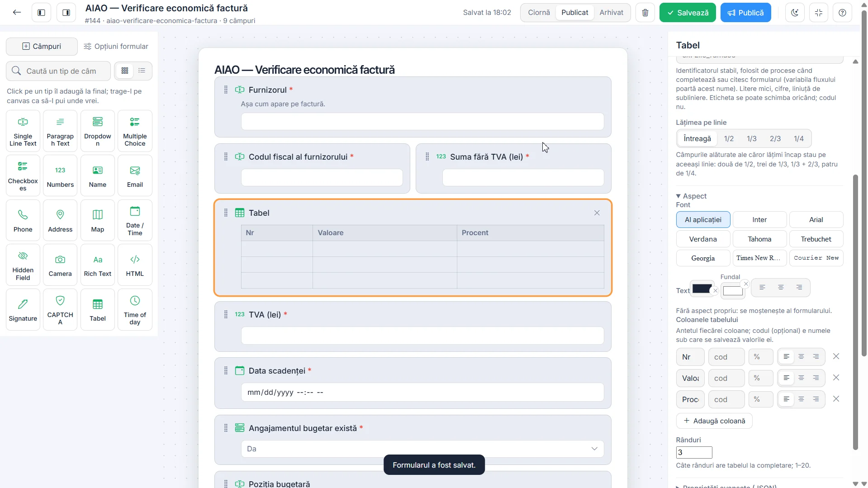Open the Text color swatch
Image resolution: width=868 pixels, height=488 pixels.
702,289
